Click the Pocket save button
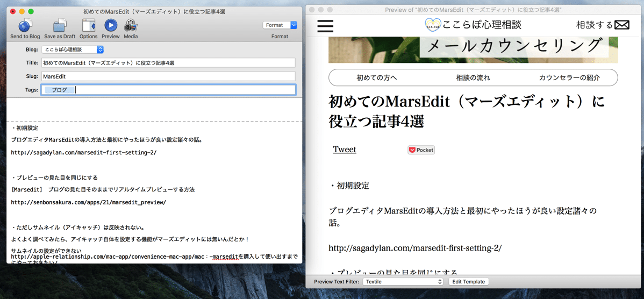 (x=421, y=150)
